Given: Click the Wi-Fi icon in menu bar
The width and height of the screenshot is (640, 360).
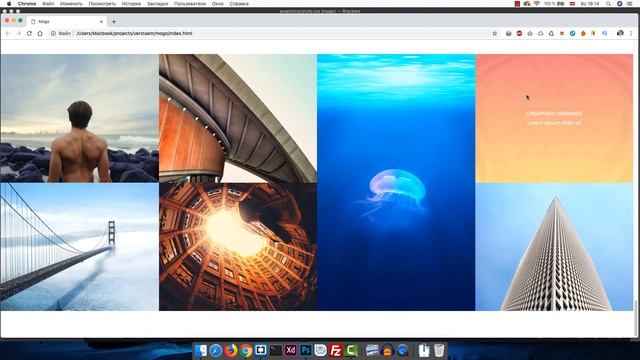Looking at the screenshot, I should [x=537, y=4].
